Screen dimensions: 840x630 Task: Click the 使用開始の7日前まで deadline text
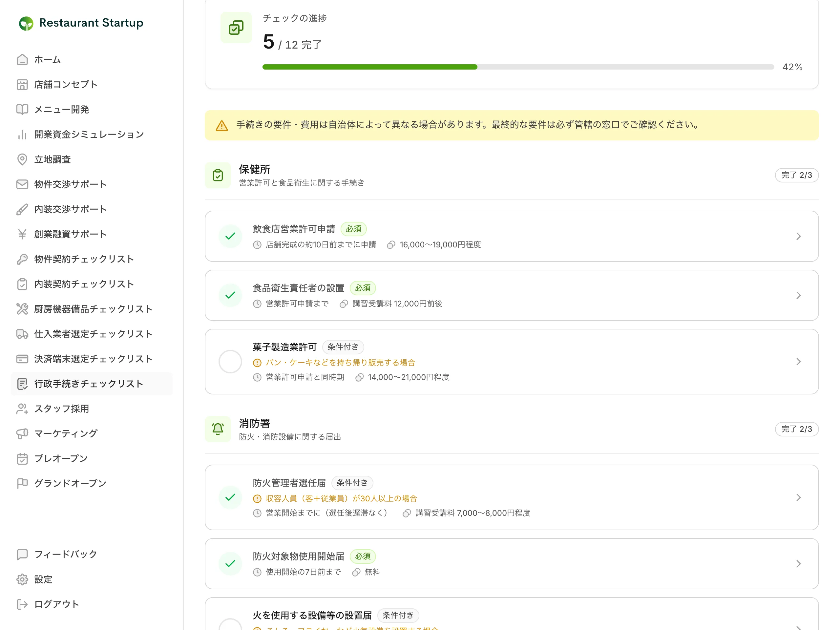coord(303,572)
